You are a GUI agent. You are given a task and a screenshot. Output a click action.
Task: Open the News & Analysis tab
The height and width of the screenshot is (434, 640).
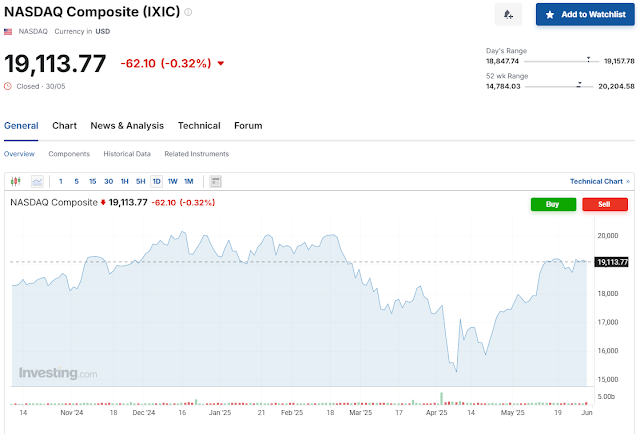point(127,126)
